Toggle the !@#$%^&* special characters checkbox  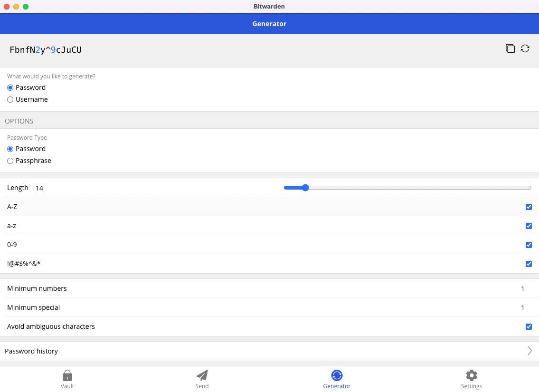tap(529, 264)
